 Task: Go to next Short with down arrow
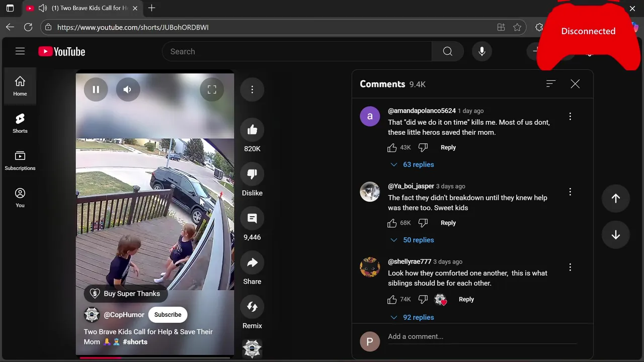coord(616,235)
